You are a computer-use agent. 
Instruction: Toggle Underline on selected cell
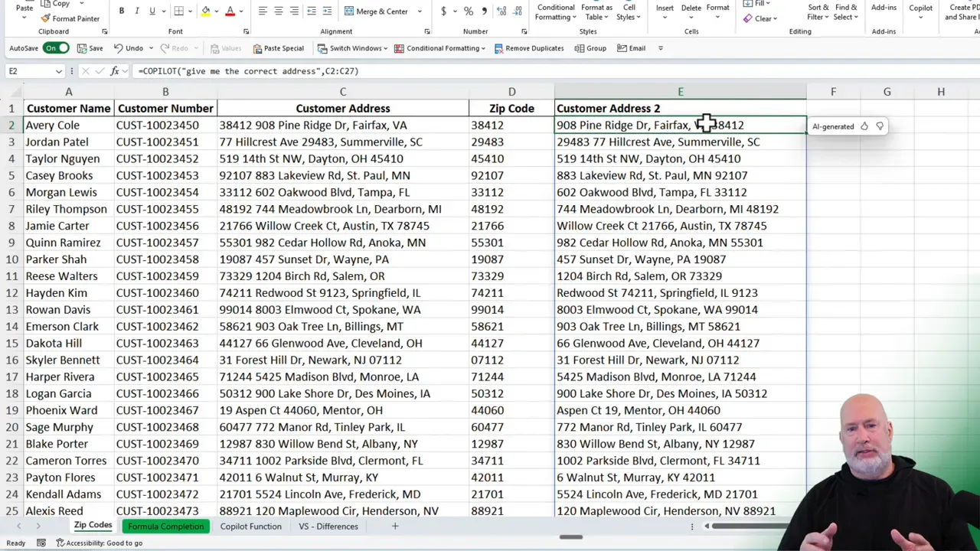coord(152,10)
